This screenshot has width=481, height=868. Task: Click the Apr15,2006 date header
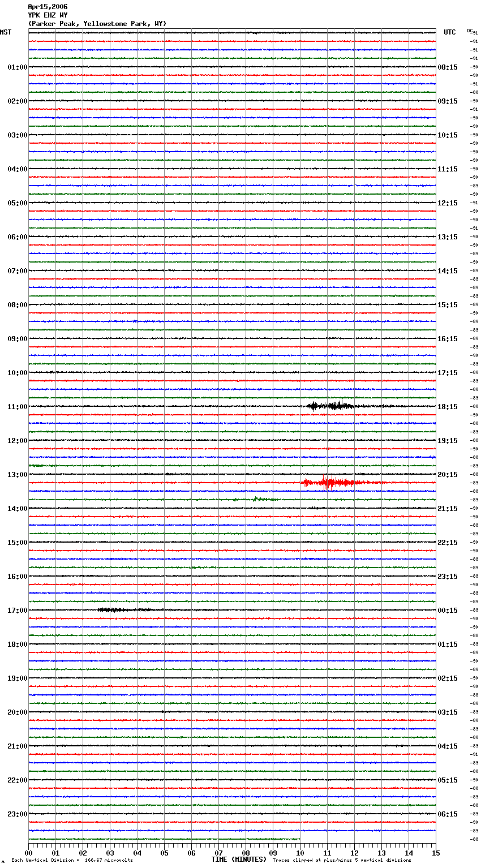pos(48,7)
